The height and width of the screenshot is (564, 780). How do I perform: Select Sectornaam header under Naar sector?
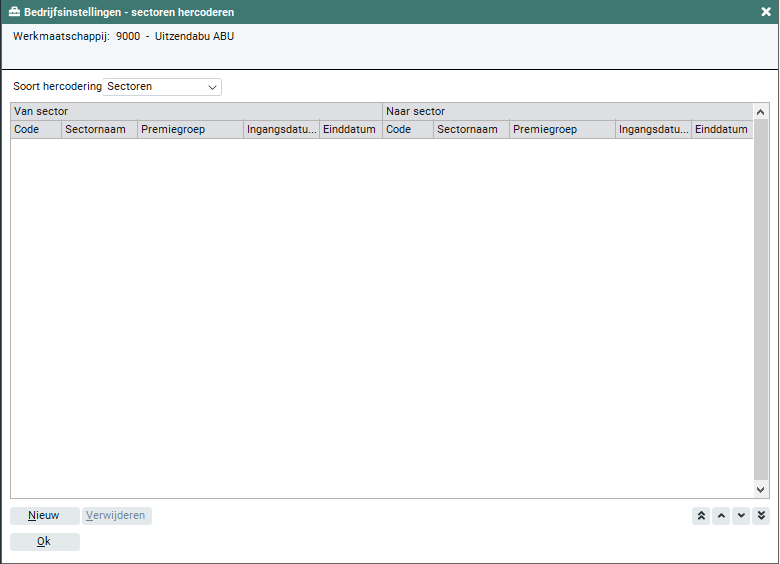[x=471, y=130]
